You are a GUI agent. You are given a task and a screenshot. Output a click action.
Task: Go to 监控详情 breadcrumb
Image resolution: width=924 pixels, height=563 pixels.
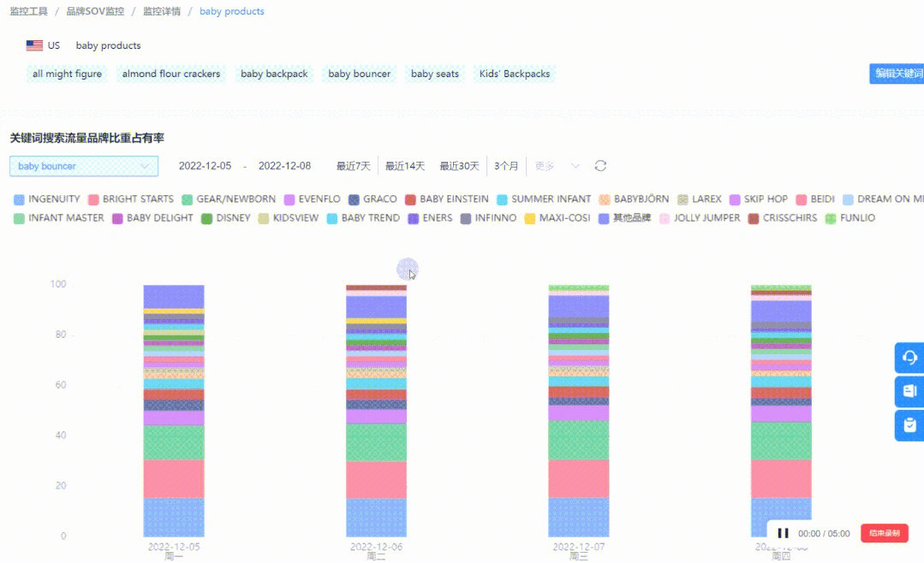coord(162,11)
